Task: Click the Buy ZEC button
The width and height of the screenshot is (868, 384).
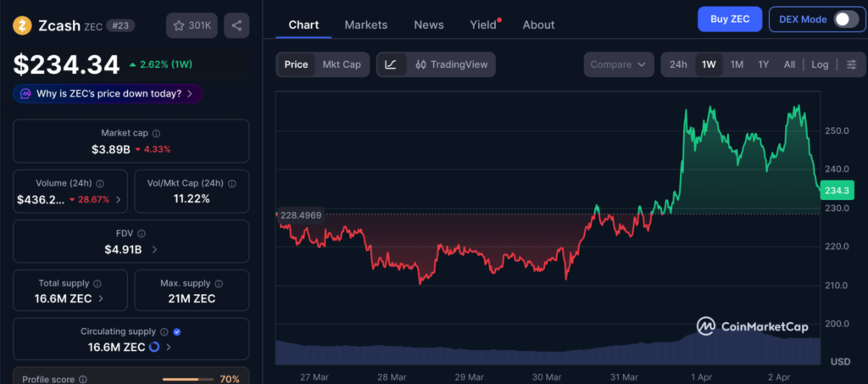Action: tap(729, 19)
